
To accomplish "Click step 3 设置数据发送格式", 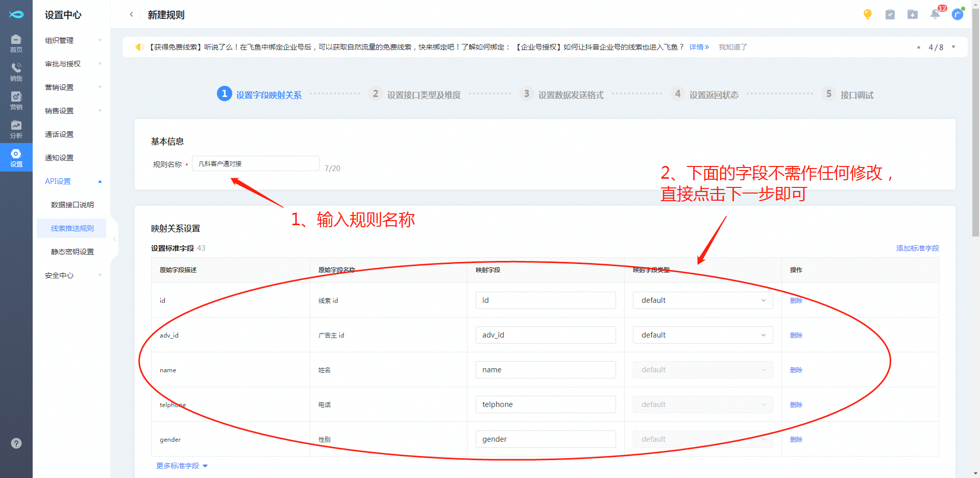I will 561,94.
